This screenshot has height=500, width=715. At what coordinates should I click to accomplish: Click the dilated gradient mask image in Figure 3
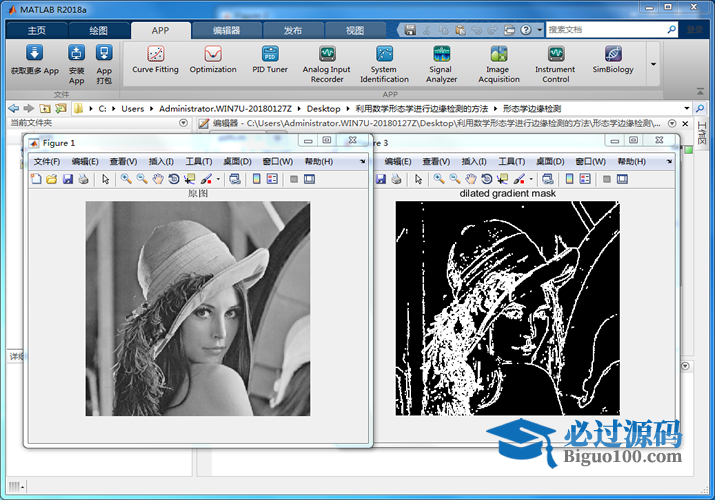[x=508, y=308]
